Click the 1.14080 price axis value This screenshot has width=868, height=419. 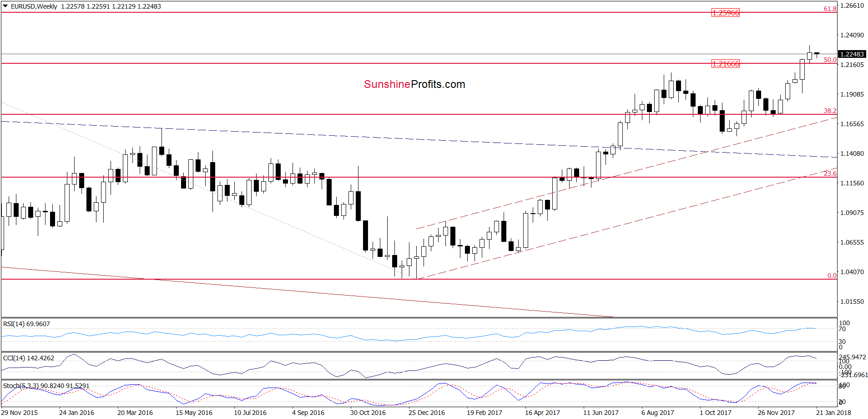(x=852, y=153)
